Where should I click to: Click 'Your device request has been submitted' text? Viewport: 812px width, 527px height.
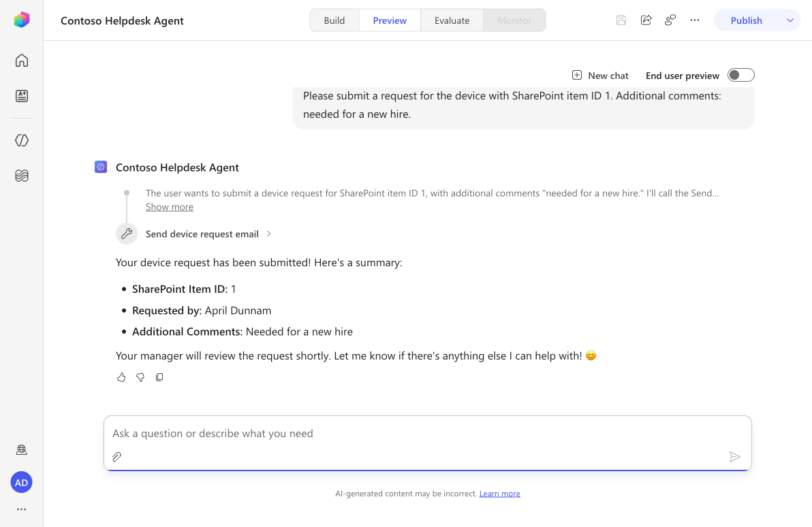pos(259,262)
